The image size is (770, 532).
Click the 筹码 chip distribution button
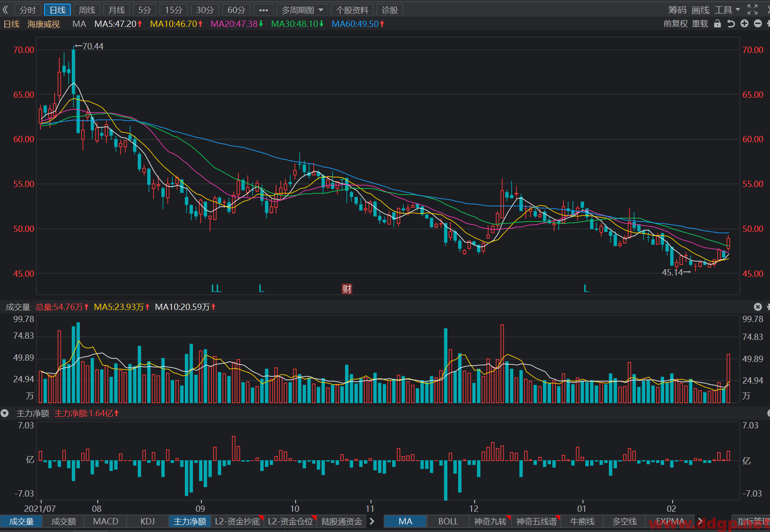(x=677, y=9)
